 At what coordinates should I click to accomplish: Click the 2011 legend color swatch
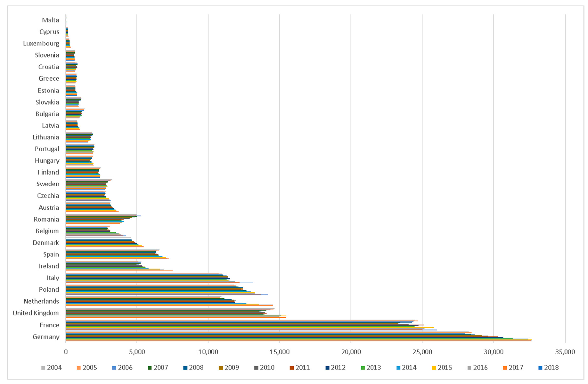(292, 368)
